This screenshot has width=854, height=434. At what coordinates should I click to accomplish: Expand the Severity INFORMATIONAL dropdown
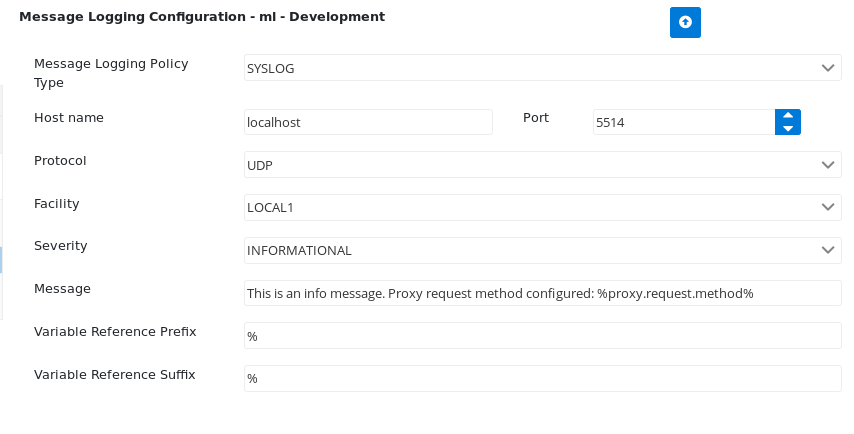point(542,250)
